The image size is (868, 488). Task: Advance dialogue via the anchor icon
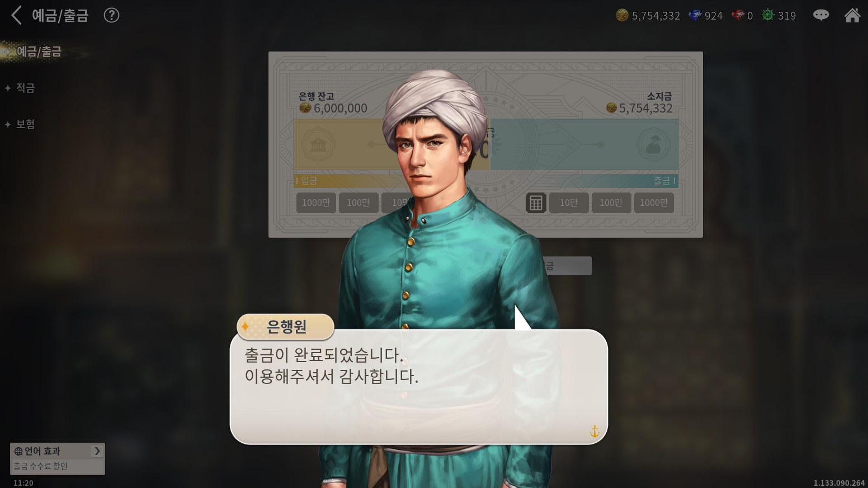point(595,431)
